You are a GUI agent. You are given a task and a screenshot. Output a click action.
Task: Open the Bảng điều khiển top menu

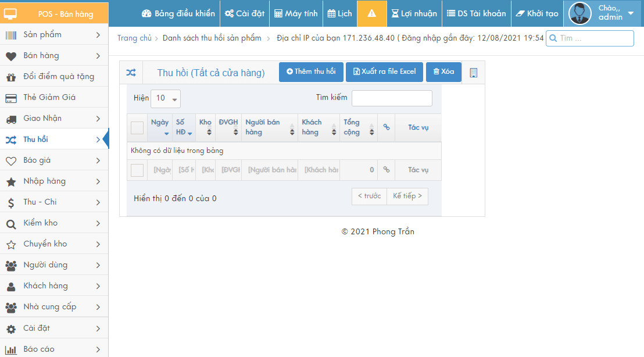178,13
